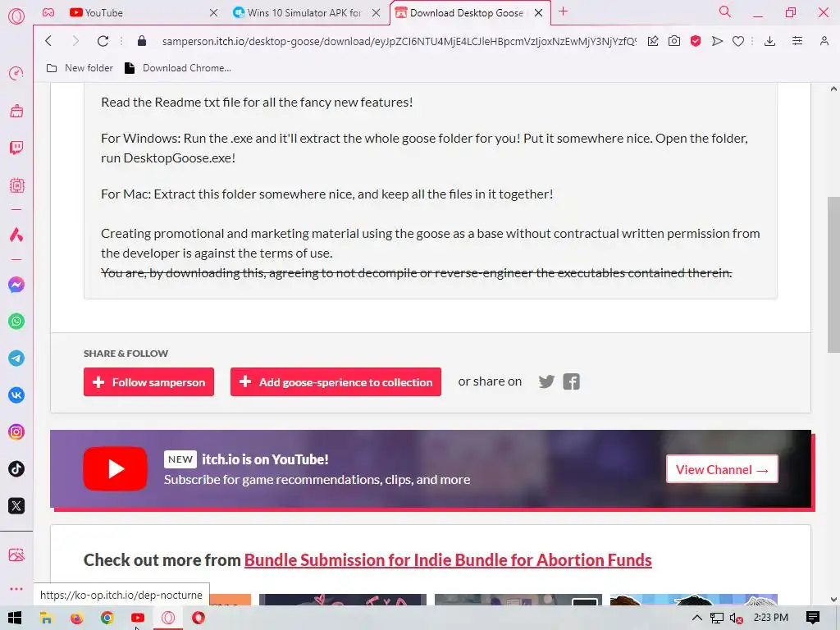Open the Windows Start menu
Screen dimensions: 840x630
point(15,618)
